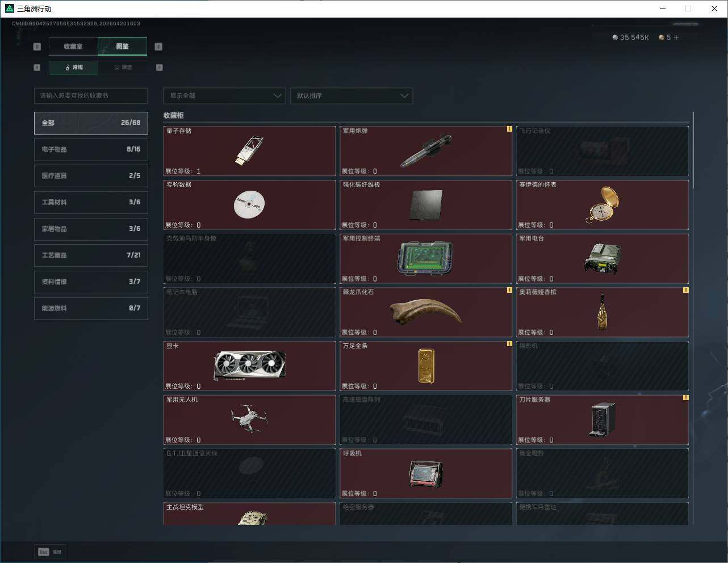Click the Q key previous-tab hint

point(37,47)
